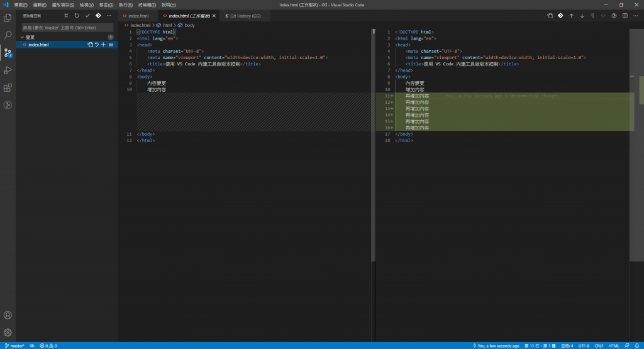This screenshot has width=644, height=349.
Task: Click the eye icon next to master branch
Action: click(32, 346)
